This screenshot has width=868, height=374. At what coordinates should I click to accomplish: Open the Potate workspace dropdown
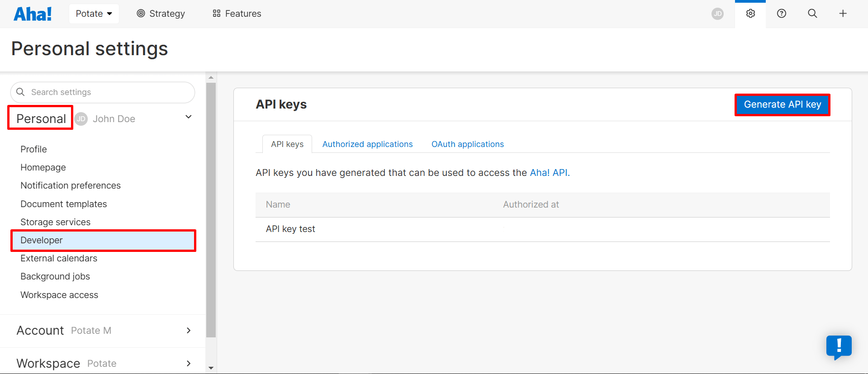tap(94, 14)
